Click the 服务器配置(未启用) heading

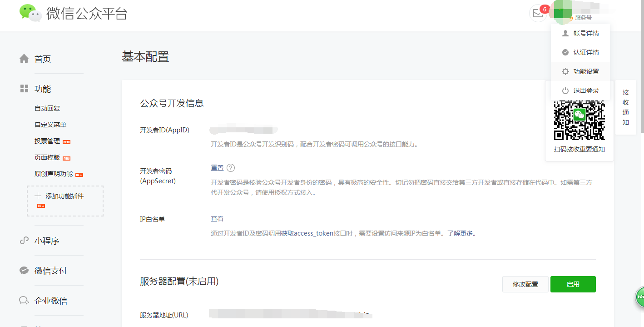179,282
